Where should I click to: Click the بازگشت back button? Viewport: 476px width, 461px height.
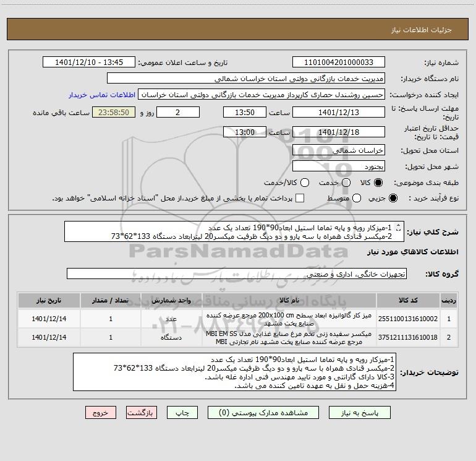pos(142,413)
